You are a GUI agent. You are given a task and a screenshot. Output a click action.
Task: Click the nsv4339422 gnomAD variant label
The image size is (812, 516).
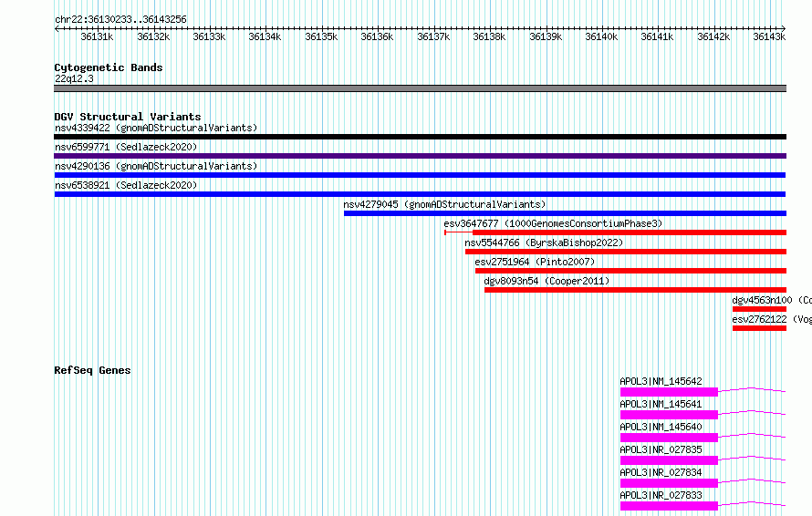point(156,128)
